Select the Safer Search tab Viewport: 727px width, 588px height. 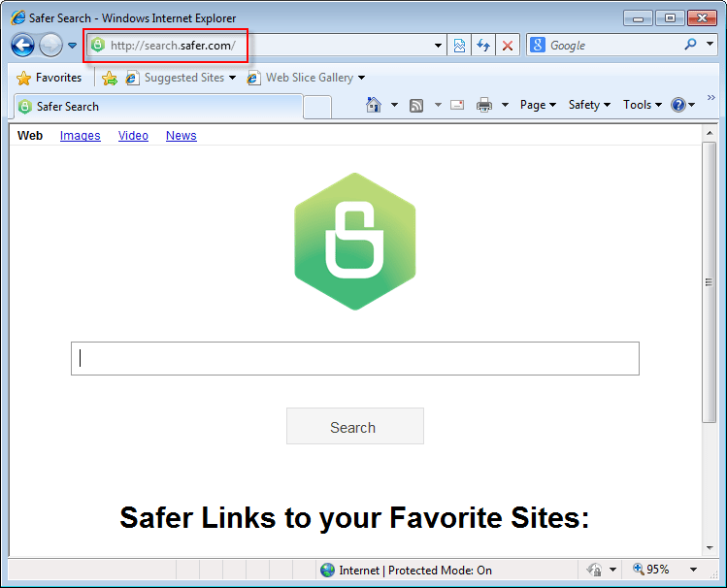pos(158,107)
